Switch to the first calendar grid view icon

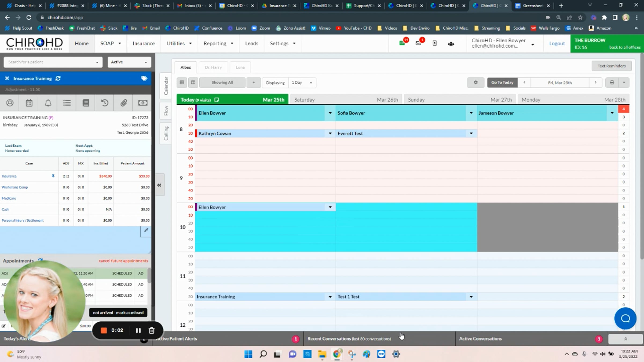pyautogui.click(x=182, y=83)
